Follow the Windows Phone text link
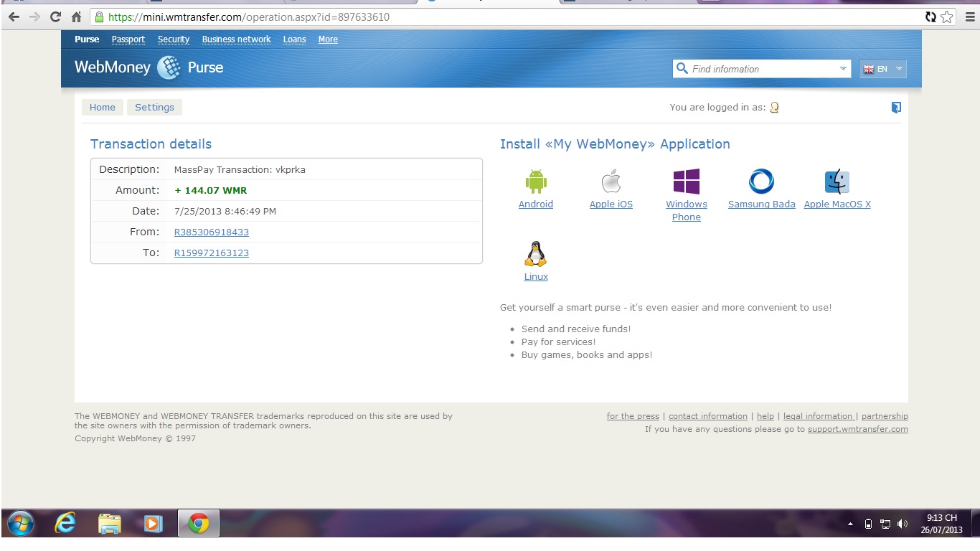This screenshot has height=551, width=980. tap(687, 211)
